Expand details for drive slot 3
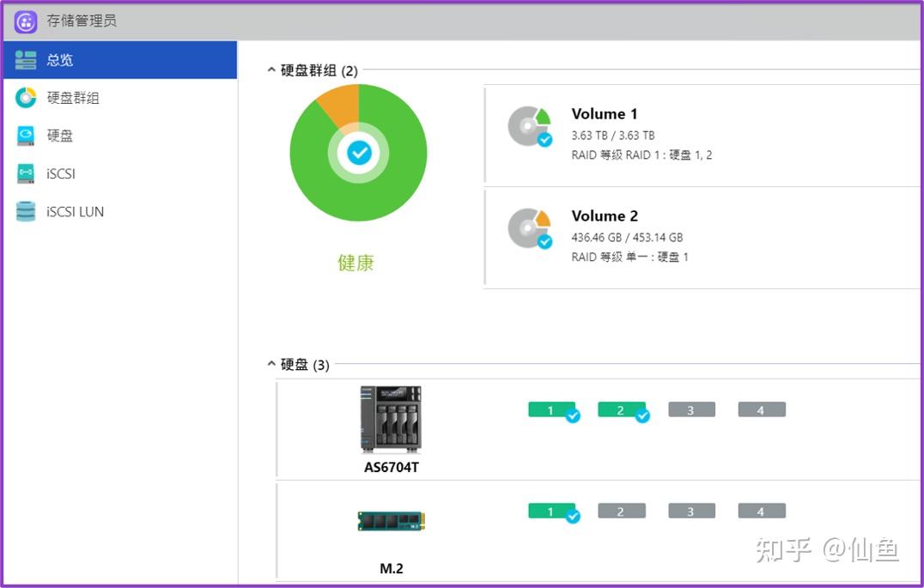This screenshot has height=588, width=924. click(x=691, y=409)
